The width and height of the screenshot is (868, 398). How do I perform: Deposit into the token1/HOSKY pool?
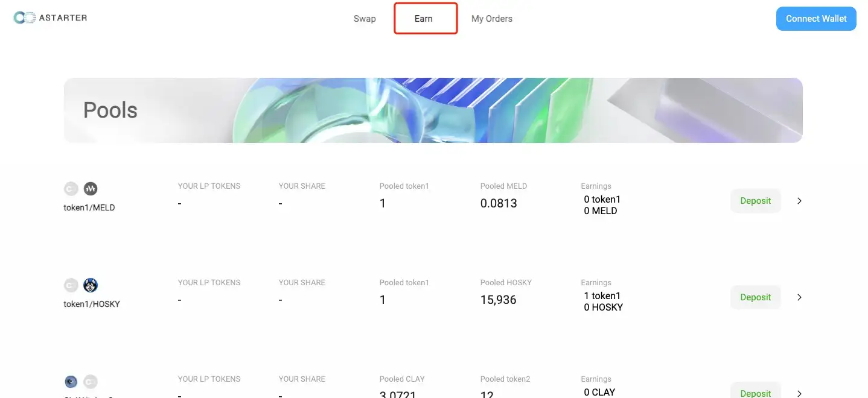(755, 297)
